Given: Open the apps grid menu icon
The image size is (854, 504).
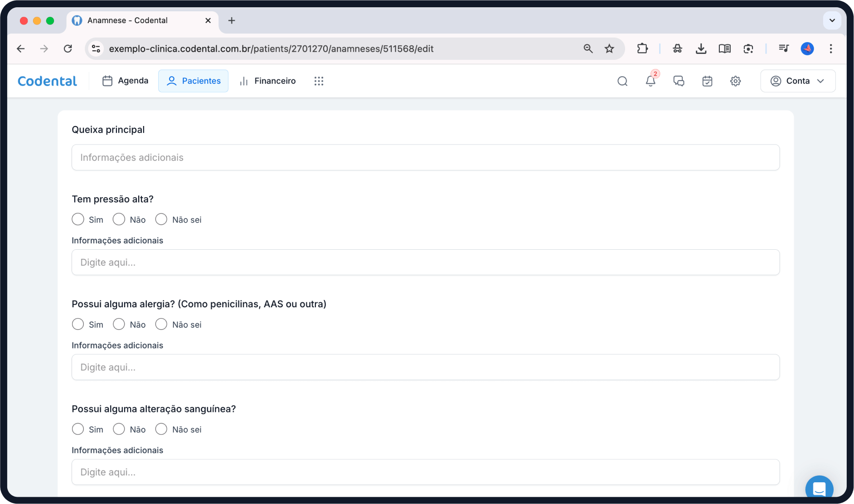Looking at the screenshot, I should point(319,81).
